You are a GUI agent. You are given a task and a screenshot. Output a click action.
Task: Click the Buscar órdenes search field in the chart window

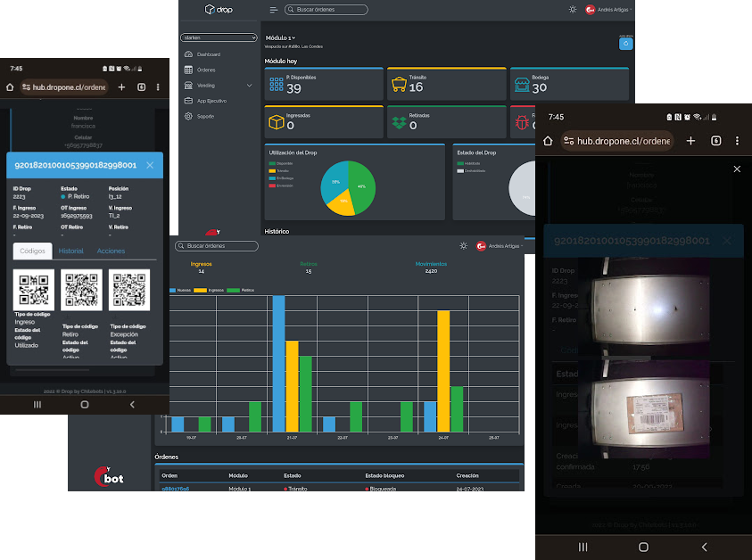[217, 246]
